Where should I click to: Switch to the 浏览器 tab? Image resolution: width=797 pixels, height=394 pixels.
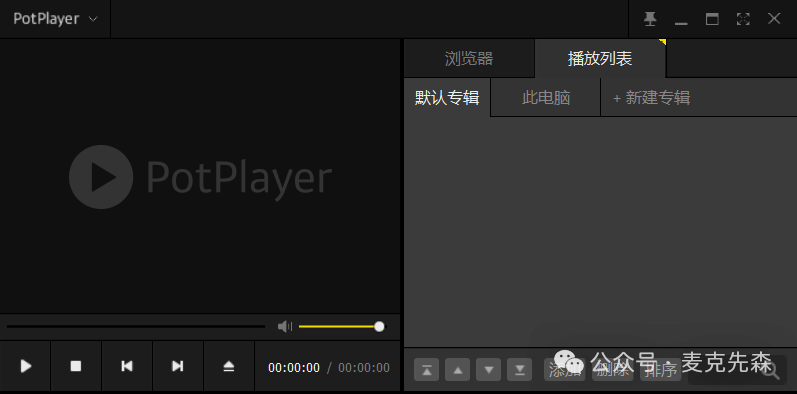(469, 58)
